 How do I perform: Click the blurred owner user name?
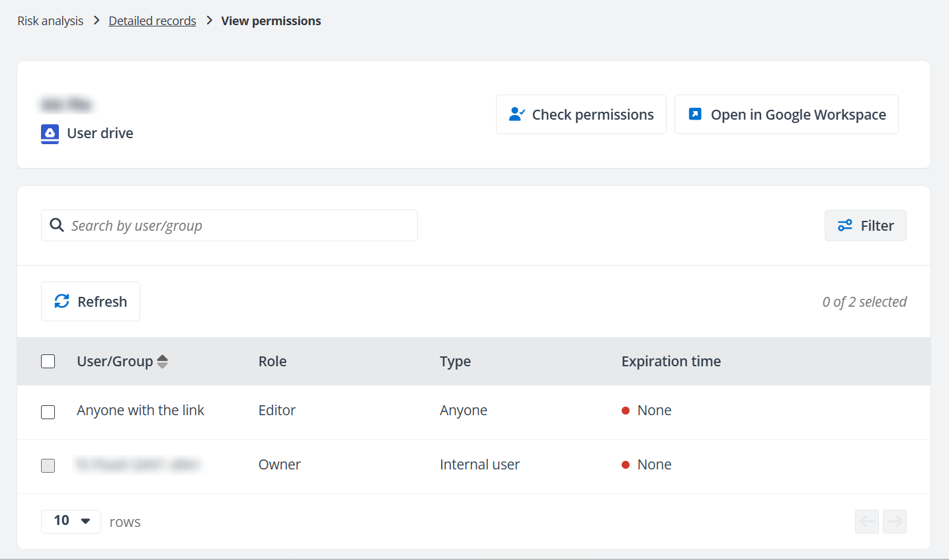pyautogui.click(x=138, y=465)
